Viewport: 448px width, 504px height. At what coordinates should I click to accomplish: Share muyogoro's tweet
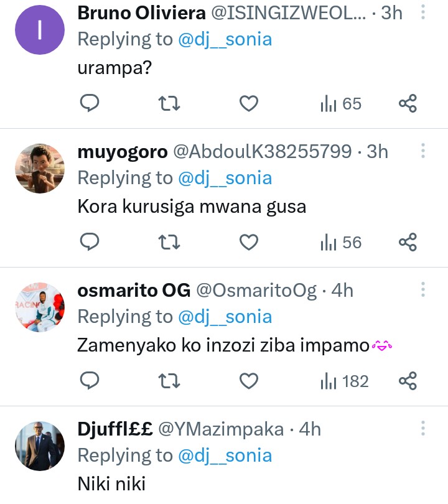[x=408, y=242]
